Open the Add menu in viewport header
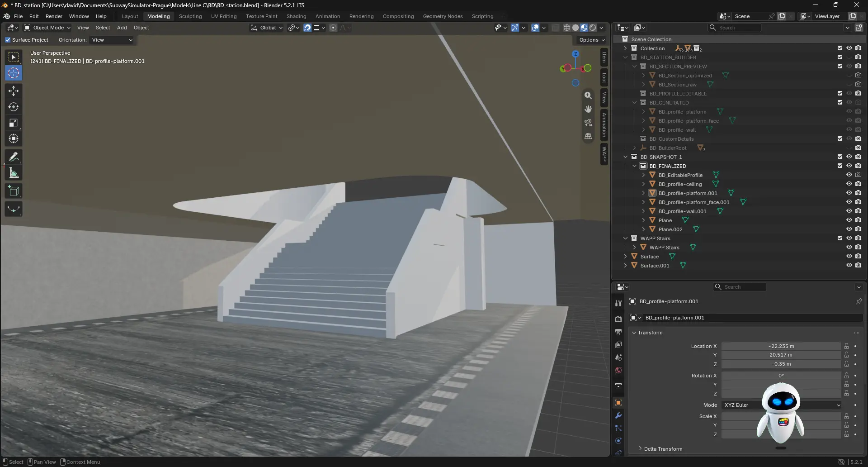The image size is (868, 467). pyautogui.click(x=122, y=28)
